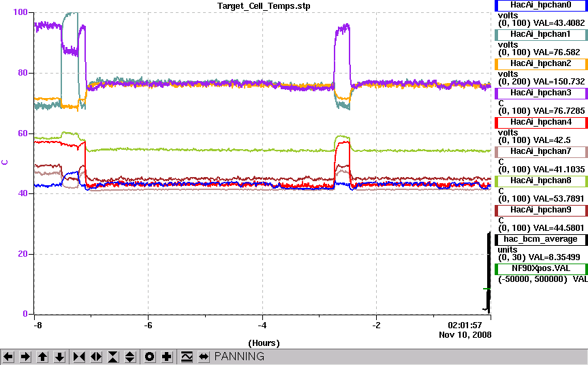This screenshot has width=588, height=365.
Task: Select the NF90Xpos.VAL legend entry
Action: point(541,268)
